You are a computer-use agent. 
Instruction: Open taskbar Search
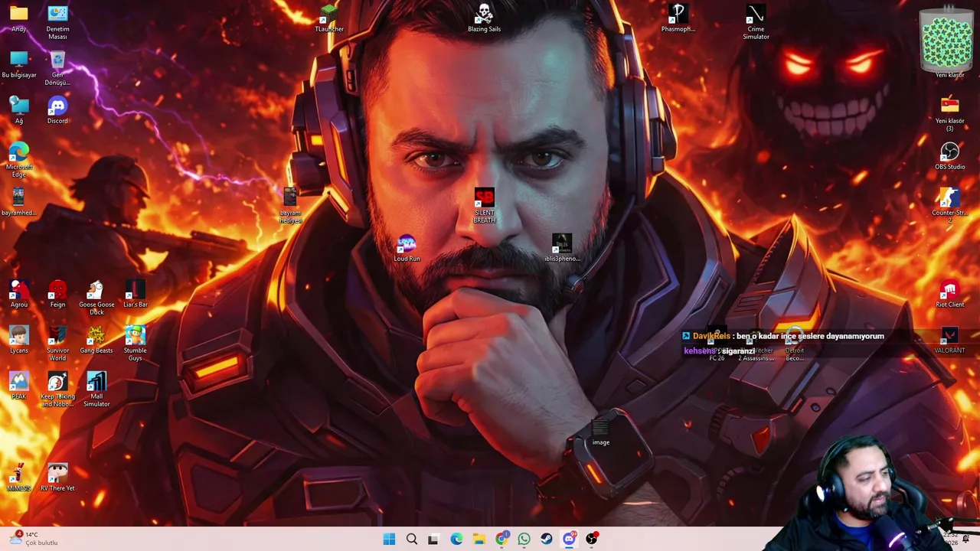point(412,539)
